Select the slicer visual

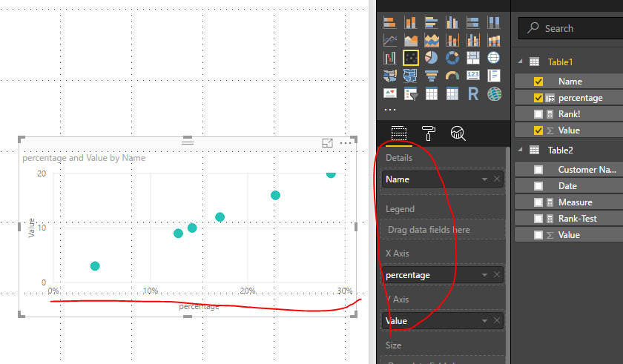click(x=410, y=94)
